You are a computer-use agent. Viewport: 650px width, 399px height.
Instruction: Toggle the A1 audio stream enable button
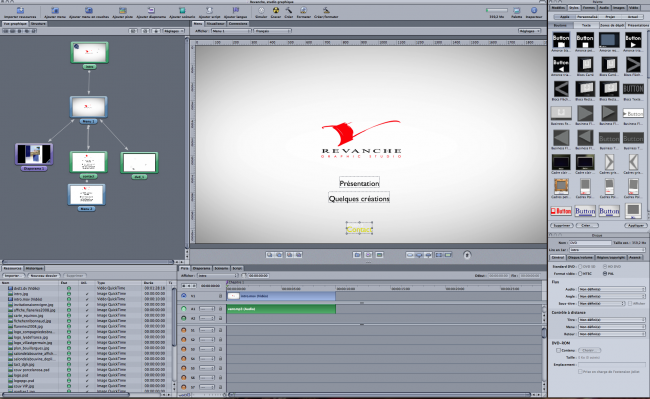pos(184,309)
